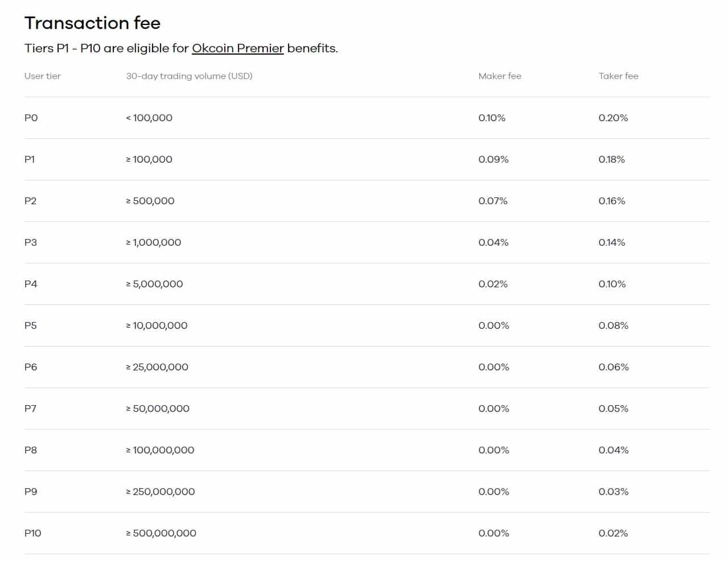This screenshot has width=728, height=561.
Task: Click the Transaction fee heading
Action: (92, 23)
